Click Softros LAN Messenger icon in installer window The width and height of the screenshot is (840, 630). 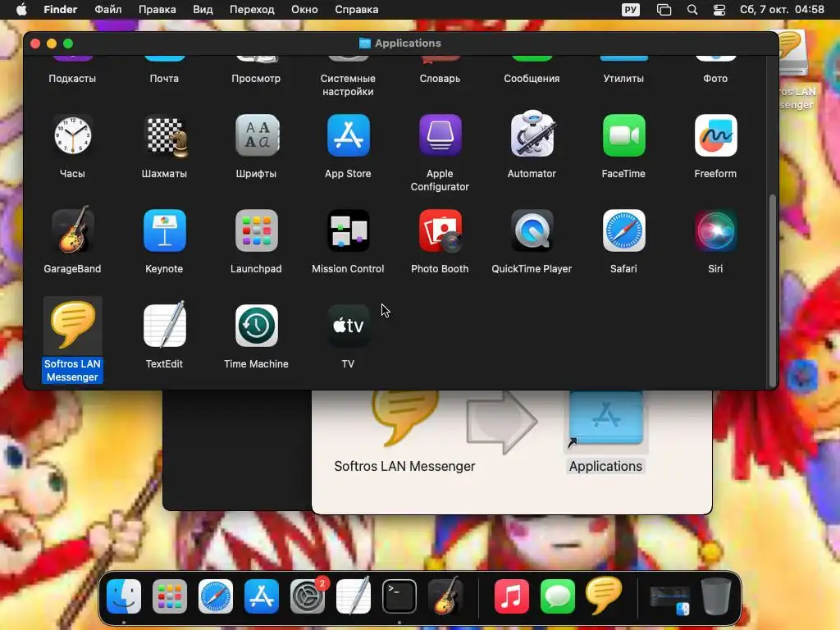click(x=404, y=419)
